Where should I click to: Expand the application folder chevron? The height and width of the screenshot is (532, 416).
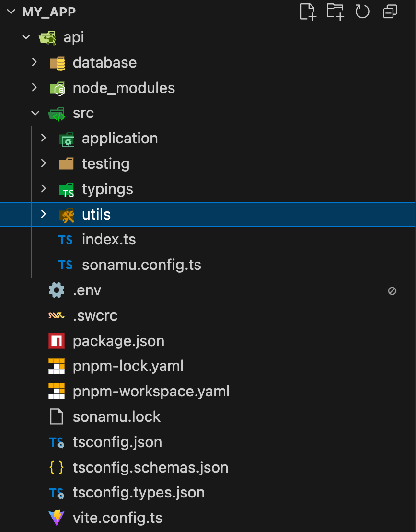[x=44, y=138]
